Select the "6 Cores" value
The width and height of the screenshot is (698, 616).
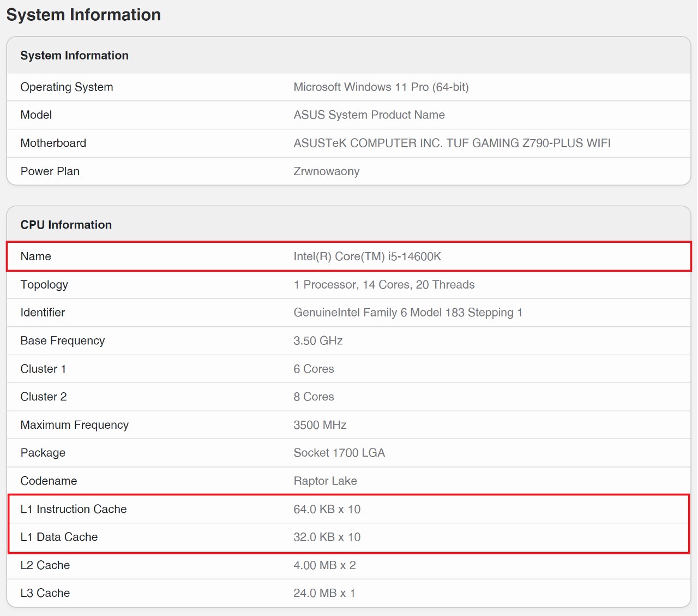click(x=314, y=369)
